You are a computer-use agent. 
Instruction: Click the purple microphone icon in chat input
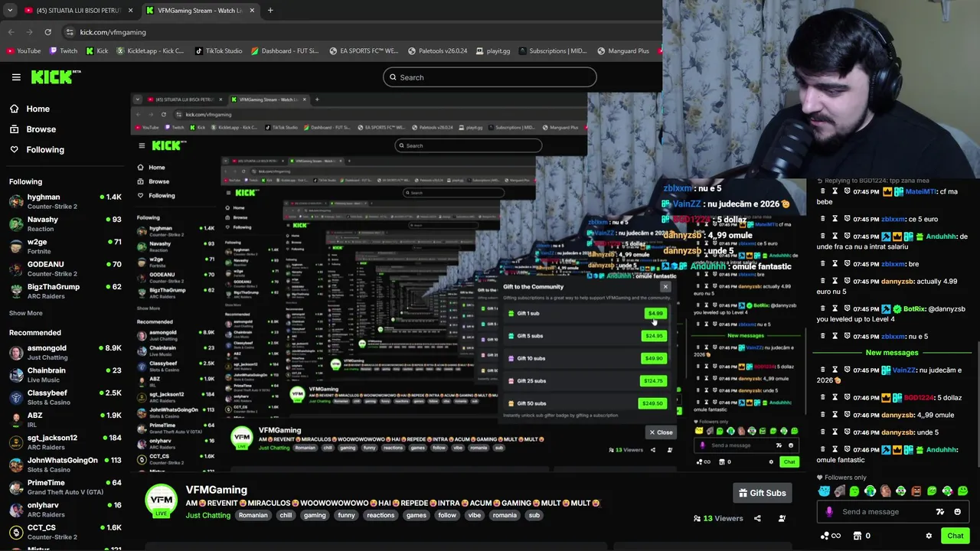pyautogui.click(x=829, y=512)
